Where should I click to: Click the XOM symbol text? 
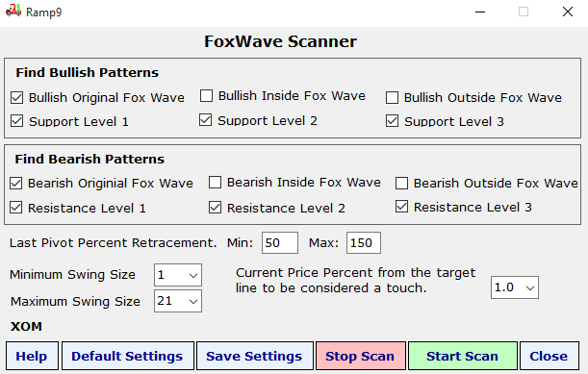[x=26, y=326]
